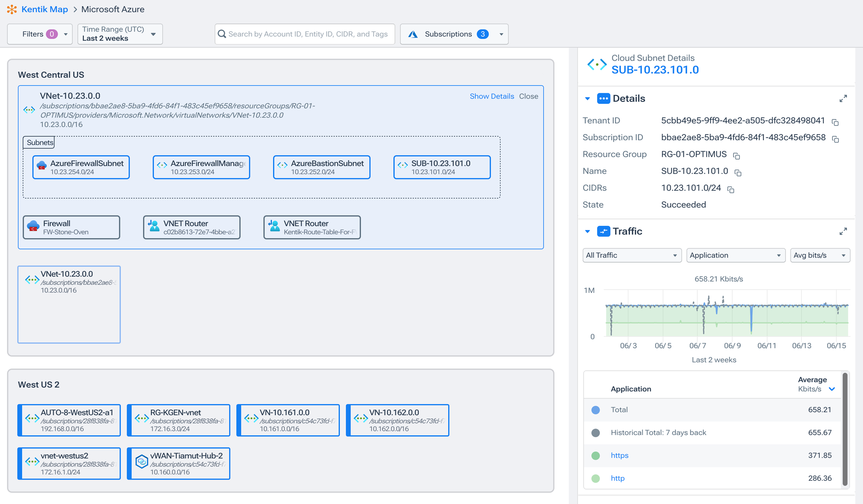The image size is (863, 504).
Task: Open the https application link
Action: (x=619, y=455)
